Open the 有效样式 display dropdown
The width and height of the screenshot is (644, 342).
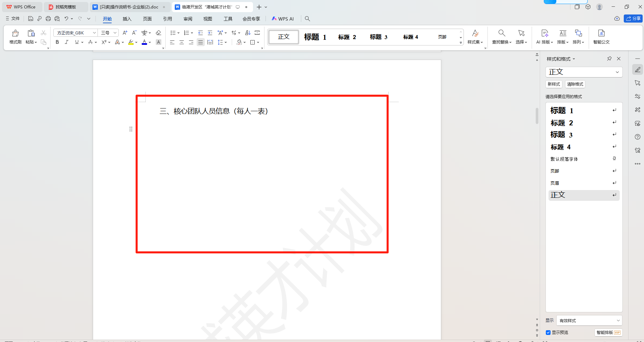pos(589,320)
